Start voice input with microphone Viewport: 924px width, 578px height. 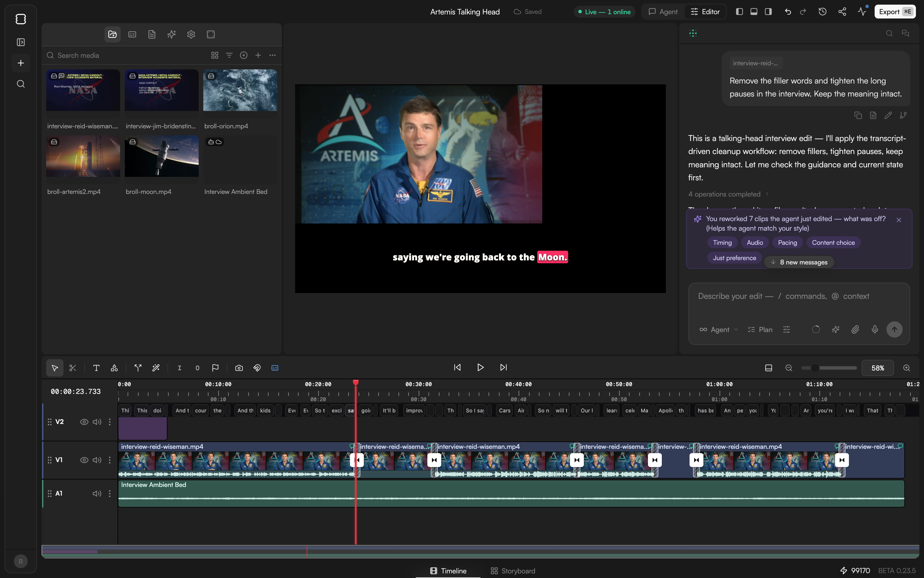875,329
